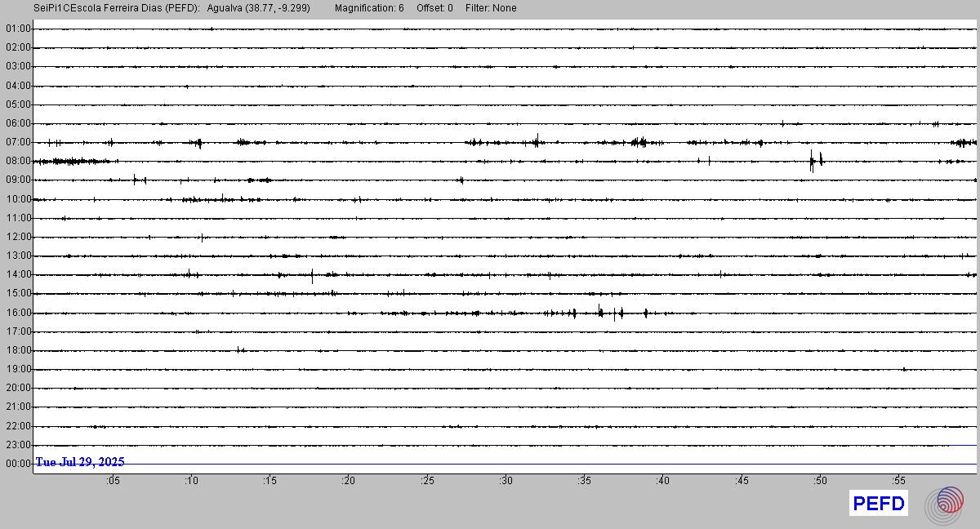Click the :10 minute axis tick label
The width and height of the screenshot is (980, 529).
pos(191,481)
